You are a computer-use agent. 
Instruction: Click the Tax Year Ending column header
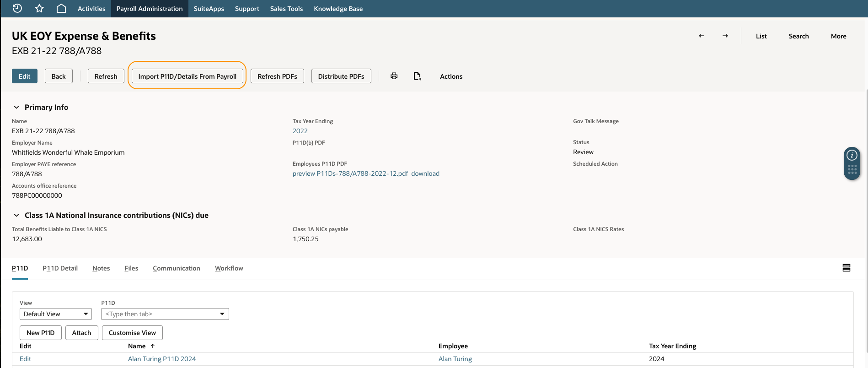tap(672, 346)
